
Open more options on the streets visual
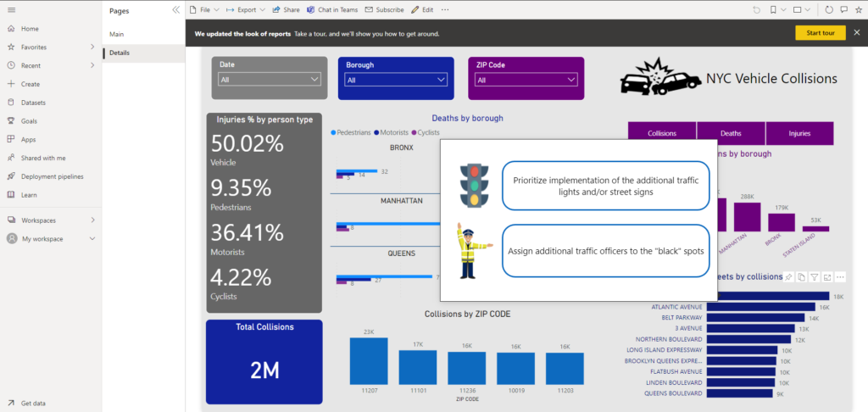(840, 277)
